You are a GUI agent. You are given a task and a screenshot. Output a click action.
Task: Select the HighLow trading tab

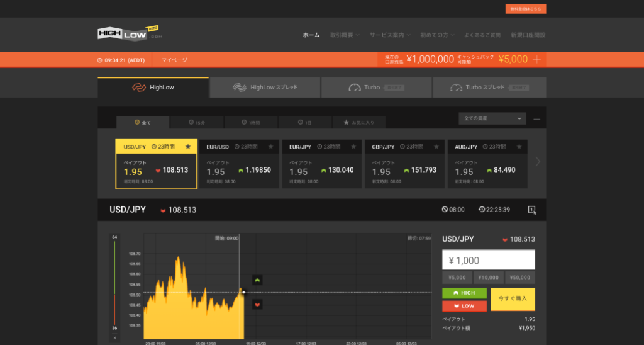153,88
